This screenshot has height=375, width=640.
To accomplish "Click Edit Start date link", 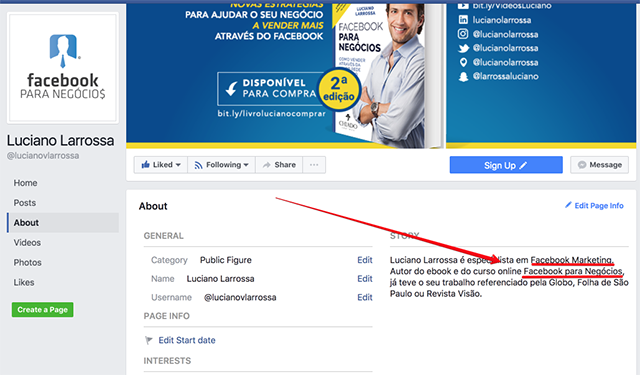I will (187, 340).
